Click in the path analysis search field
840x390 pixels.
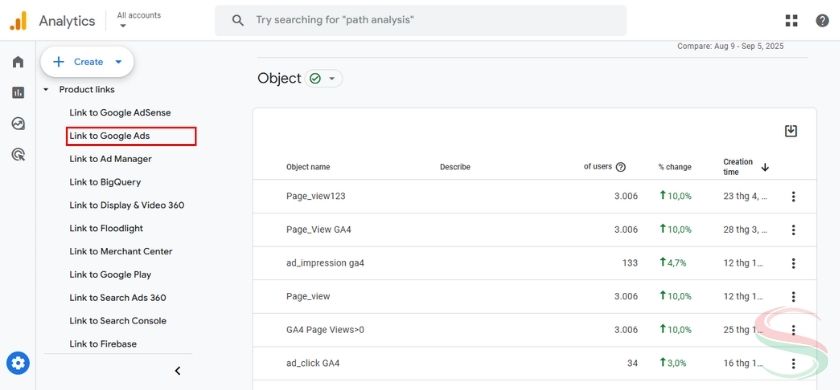(x=421, y=20)
